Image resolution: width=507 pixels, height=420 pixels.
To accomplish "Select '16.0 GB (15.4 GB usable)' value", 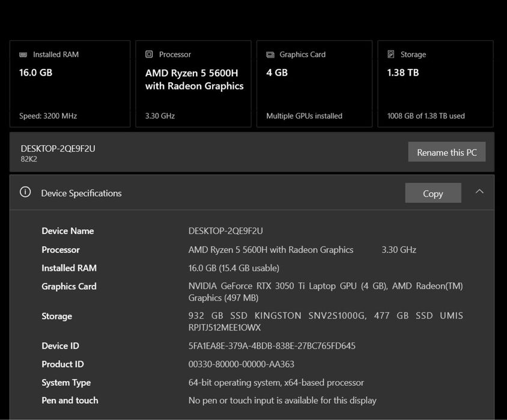I will (234, 268).
